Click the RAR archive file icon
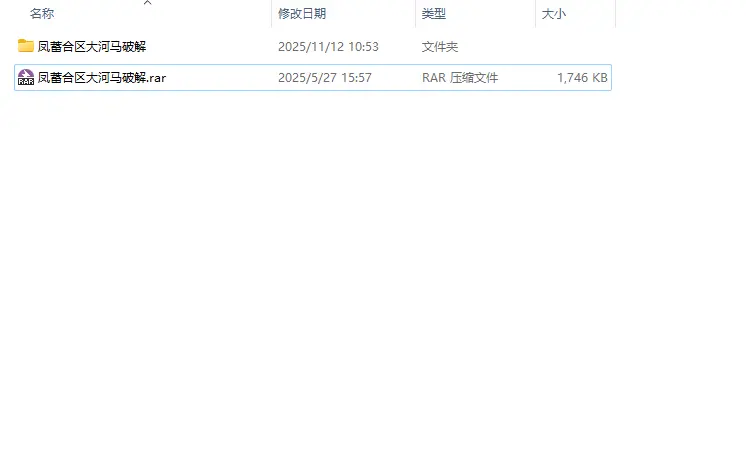The width and height of the screenshot is (746, 469). point(26,78)
